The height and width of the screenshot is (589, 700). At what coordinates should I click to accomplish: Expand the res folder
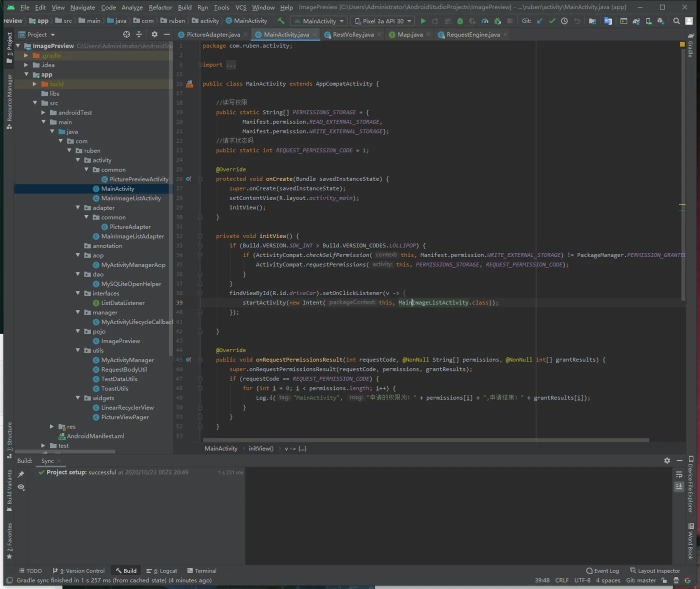tap(52, 426)
